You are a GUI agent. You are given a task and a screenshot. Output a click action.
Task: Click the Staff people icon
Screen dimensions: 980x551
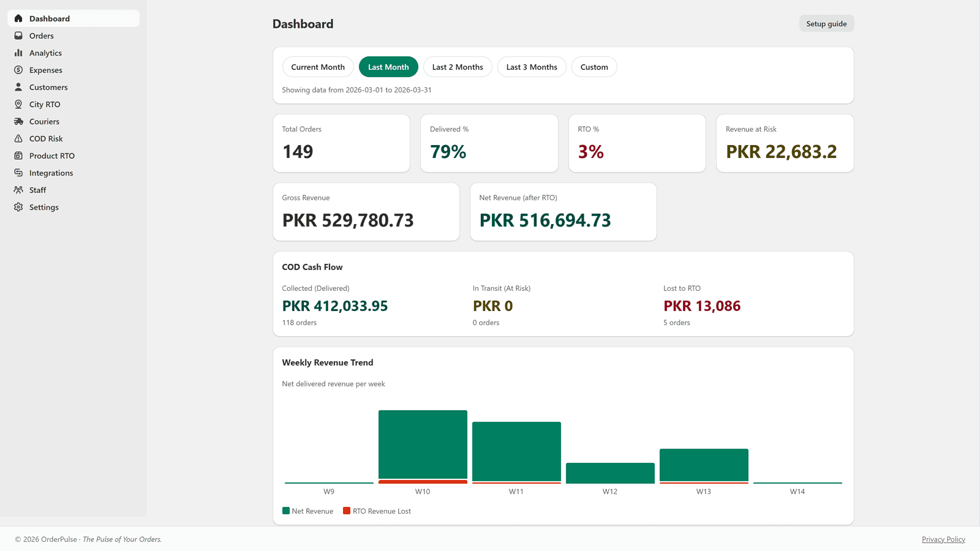(x=18, y=190)
